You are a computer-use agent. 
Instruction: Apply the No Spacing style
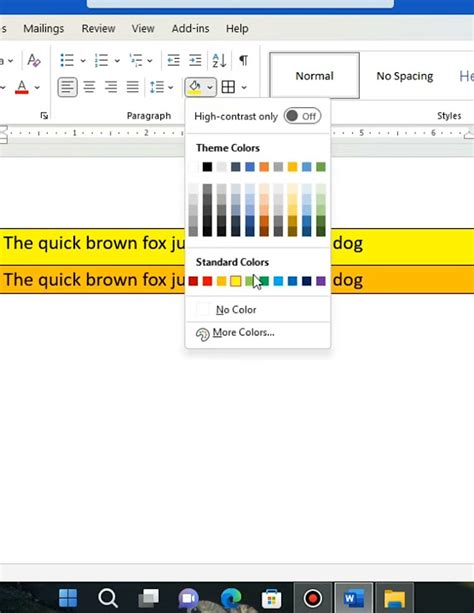coord(404,75)
